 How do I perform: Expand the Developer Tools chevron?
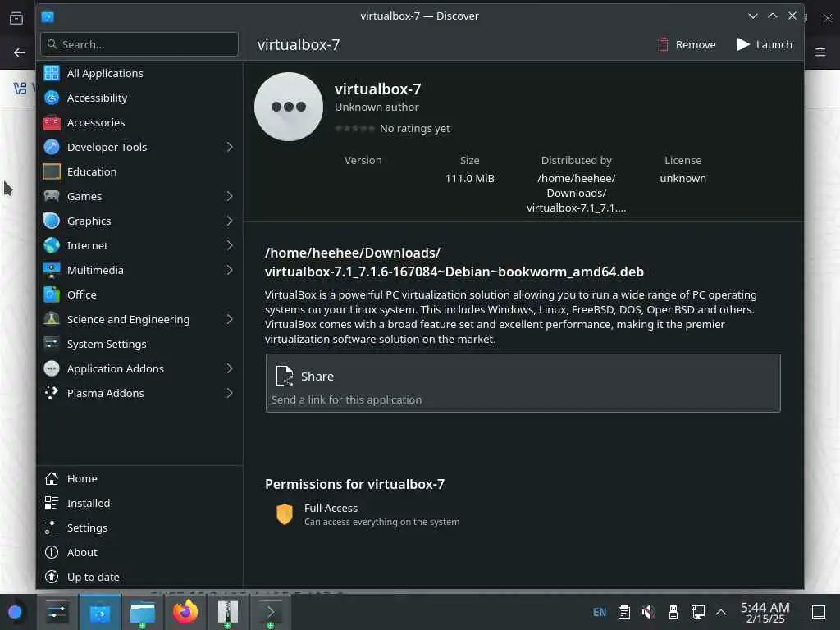click(x=230, y=147)
